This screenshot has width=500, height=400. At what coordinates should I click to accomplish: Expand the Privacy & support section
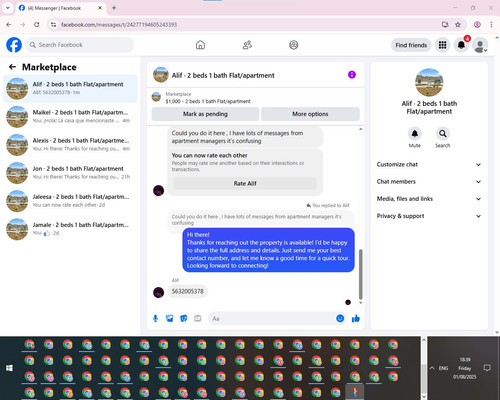pos(429,216)
